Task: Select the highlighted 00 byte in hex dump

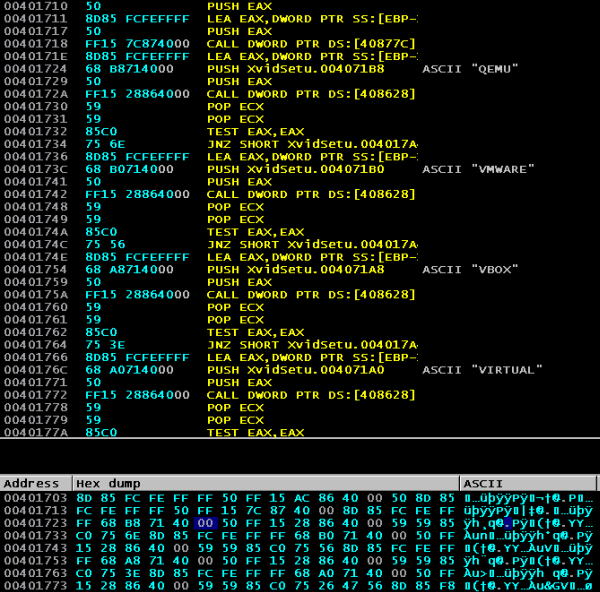Action: pos(205,523)
